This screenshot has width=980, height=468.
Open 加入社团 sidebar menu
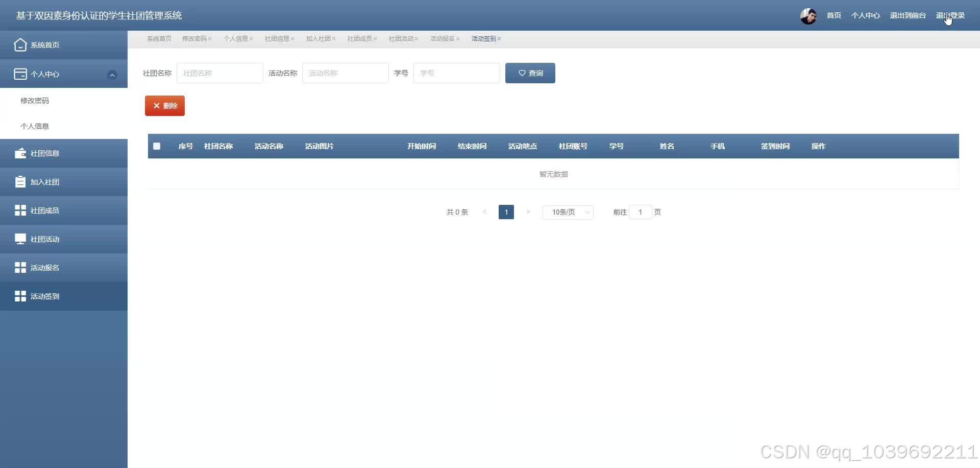click(64, 182)
